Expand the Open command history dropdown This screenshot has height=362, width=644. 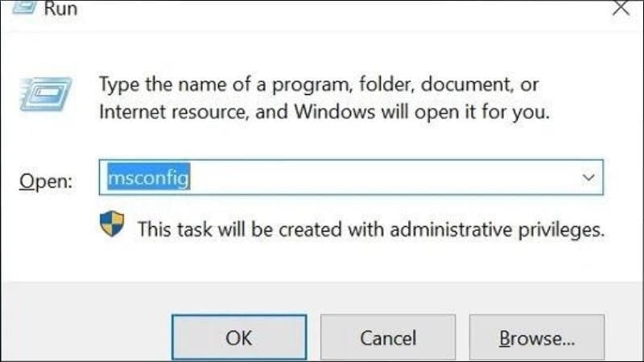coord(588,177)
